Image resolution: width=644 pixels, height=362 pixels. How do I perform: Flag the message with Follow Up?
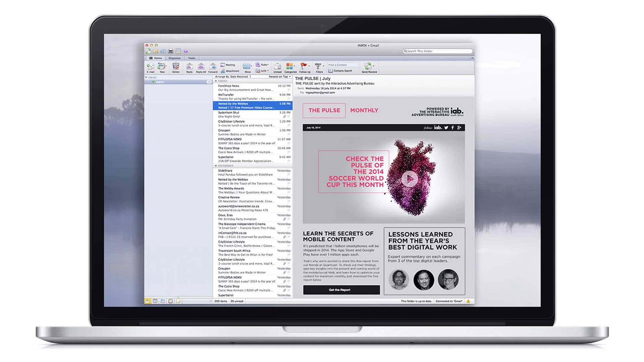coord(304,67)
